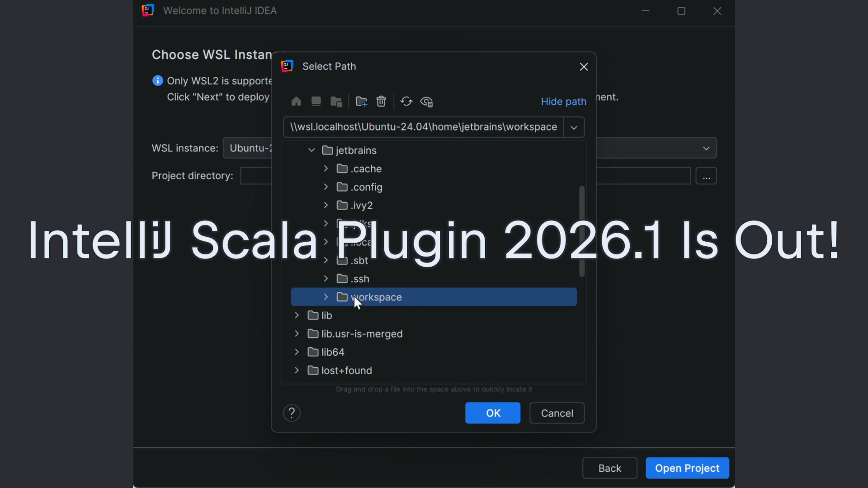Refresh the file tree
The image size is (868, 488).
pos(406,101)
